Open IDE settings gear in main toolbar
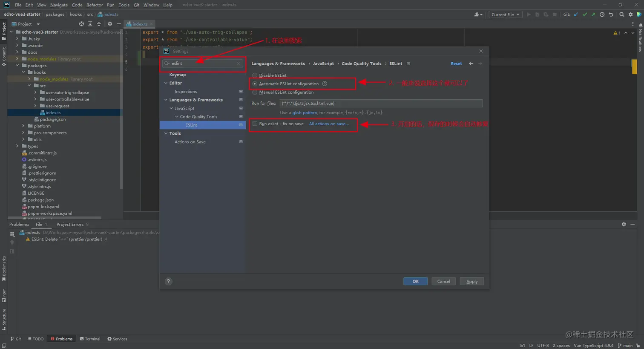The width and height of the screenshot is (644, 349). tap(631, 14)
